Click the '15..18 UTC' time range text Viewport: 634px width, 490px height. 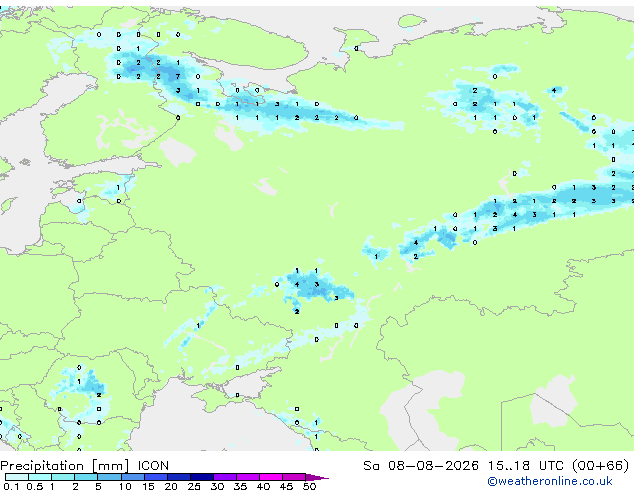coord(526,466)
